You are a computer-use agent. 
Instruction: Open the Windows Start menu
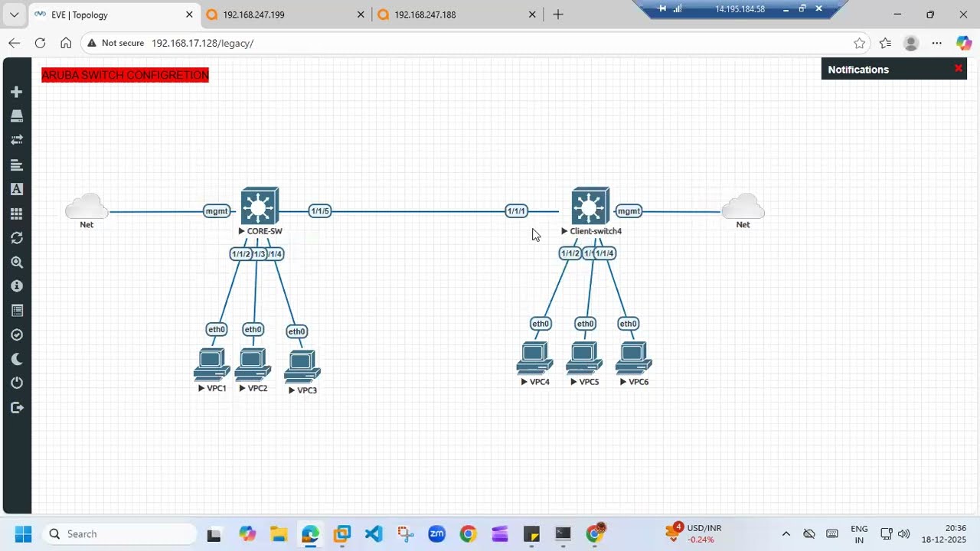[x=24, y=533]
